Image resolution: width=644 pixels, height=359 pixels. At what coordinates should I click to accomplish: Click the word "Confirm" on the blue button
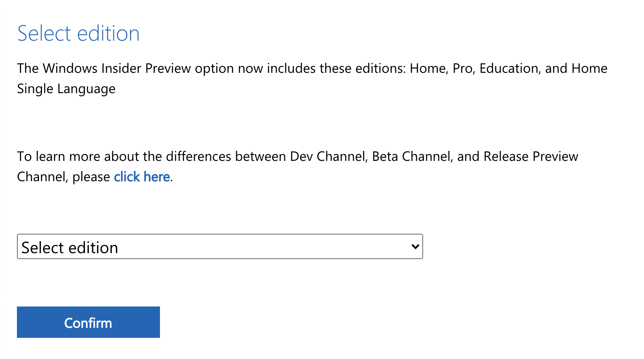pyautogui.click(x=88, y=323)
